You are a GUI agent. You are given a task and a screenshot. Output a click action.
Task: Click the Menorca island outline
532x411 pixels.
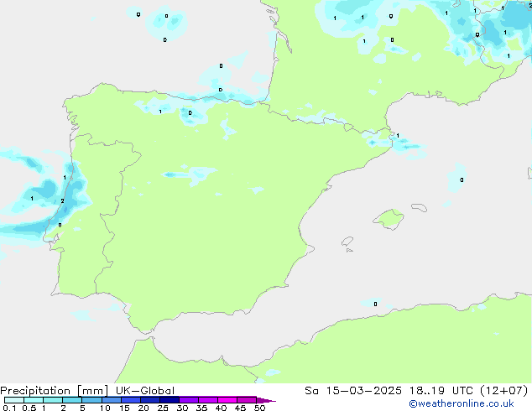pos(419,207)
